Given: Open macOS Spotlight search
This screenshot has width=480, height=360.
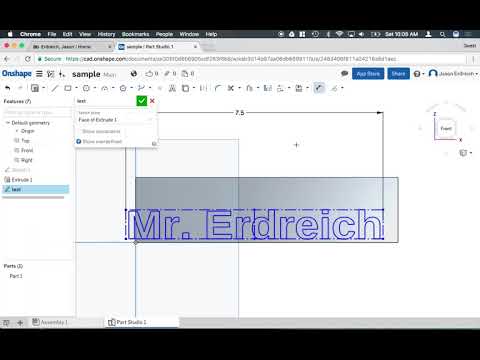Looking at the screenshot, I should pyautogui.click(x=442, y=34).
